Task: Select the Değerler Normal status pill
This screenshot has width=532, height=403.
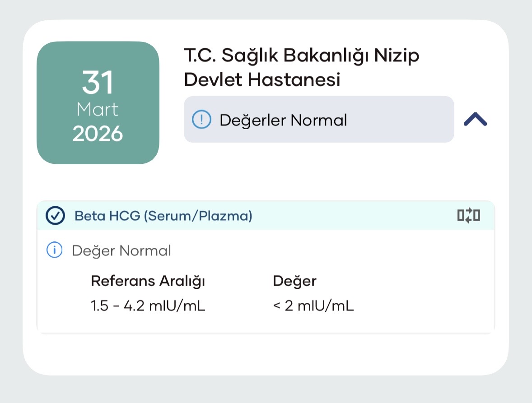Action: point(318,120)
